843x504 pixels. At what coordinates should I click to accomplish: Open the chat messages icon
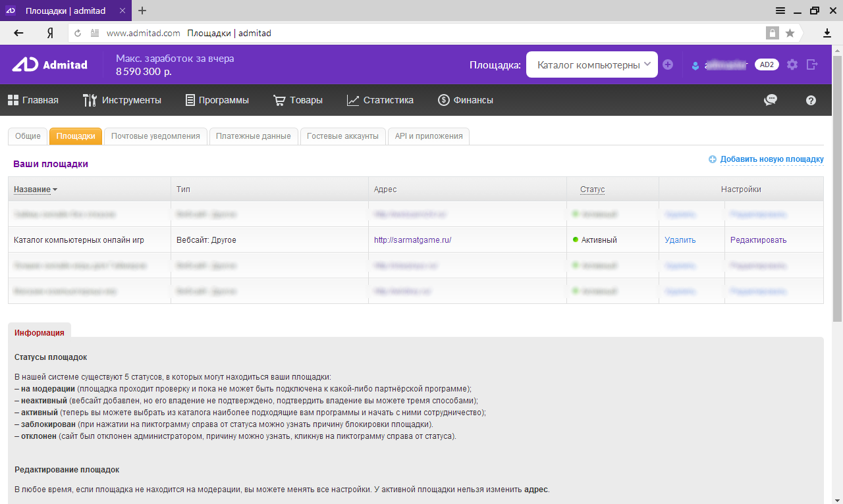point(770,100)
